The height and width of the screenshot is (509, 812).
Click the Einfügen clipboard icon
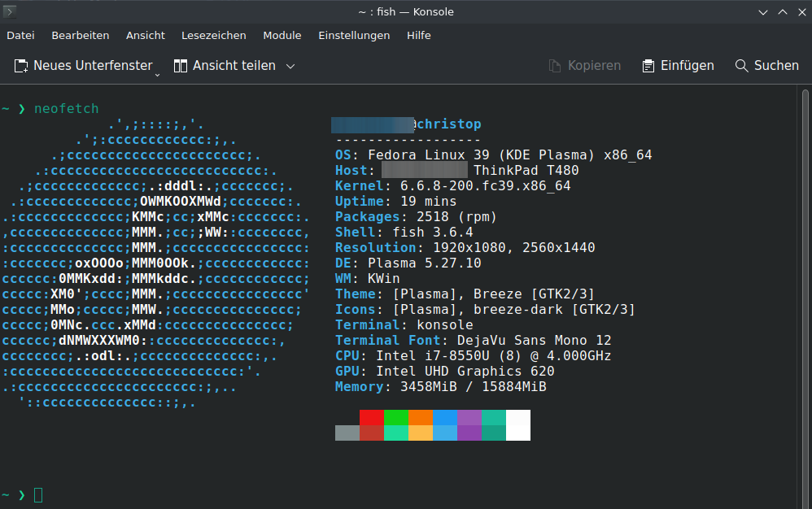click(x=648, y=66)
